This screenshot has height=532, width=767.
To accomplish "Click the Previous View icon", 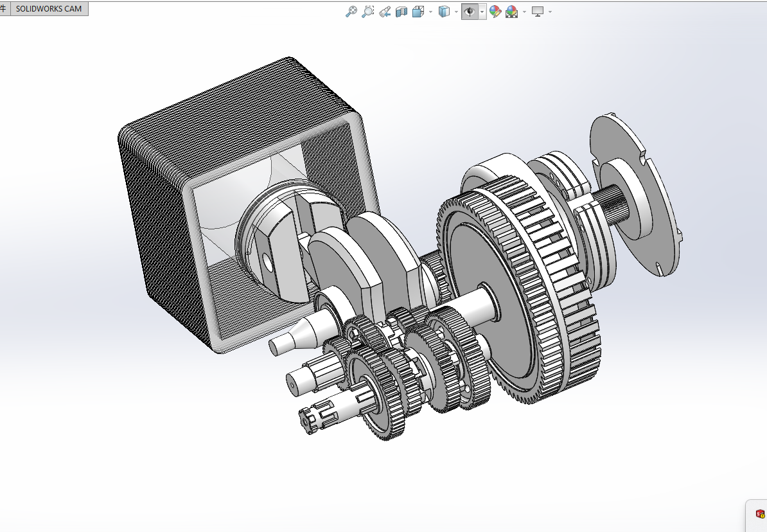I will (x=385, y=12).
